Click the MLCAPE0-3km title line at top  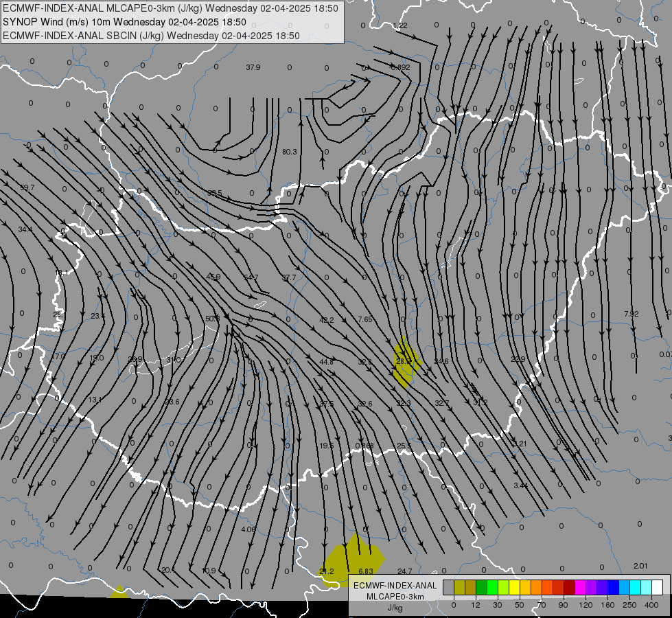pos(170,8)
